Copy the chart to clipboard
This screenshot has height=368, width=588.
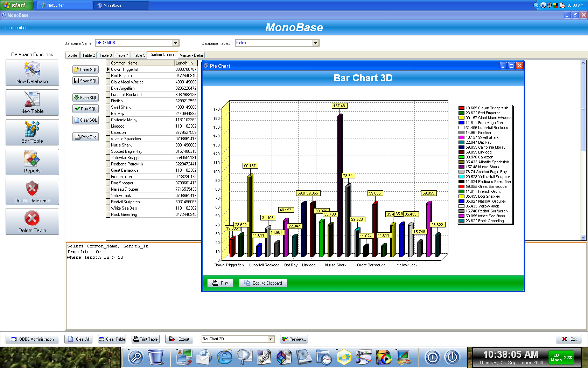263,283
